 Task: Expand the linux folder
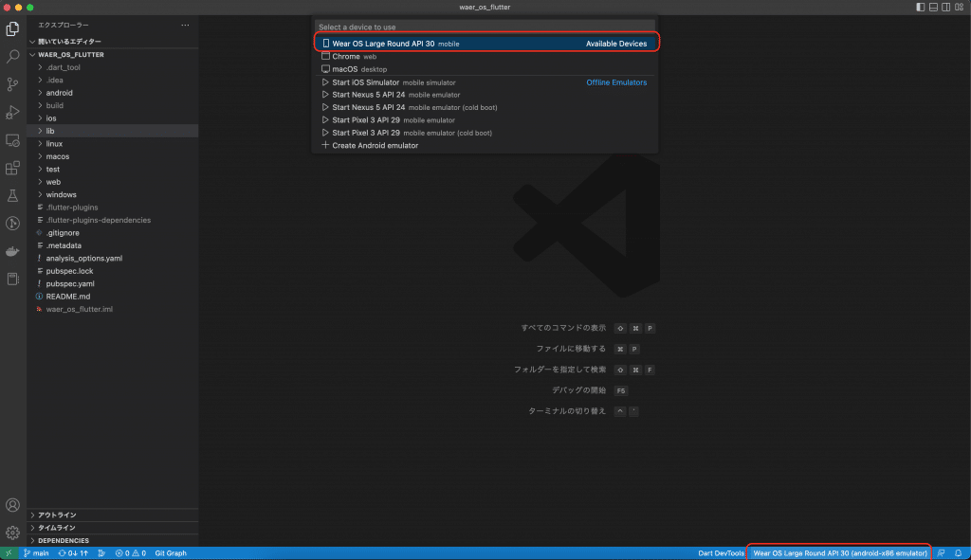click(113, 144)
